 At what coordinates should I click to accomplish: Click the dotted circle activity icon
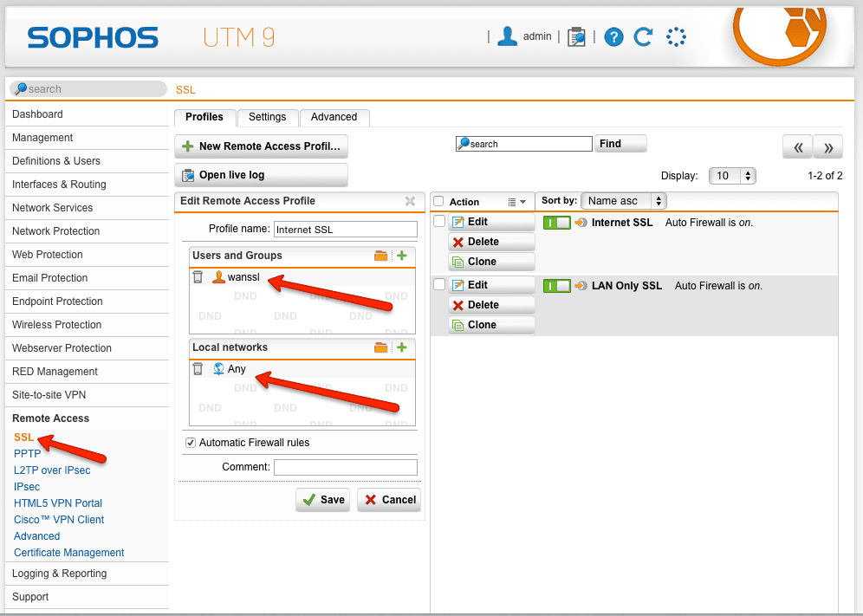coord(676,37)
